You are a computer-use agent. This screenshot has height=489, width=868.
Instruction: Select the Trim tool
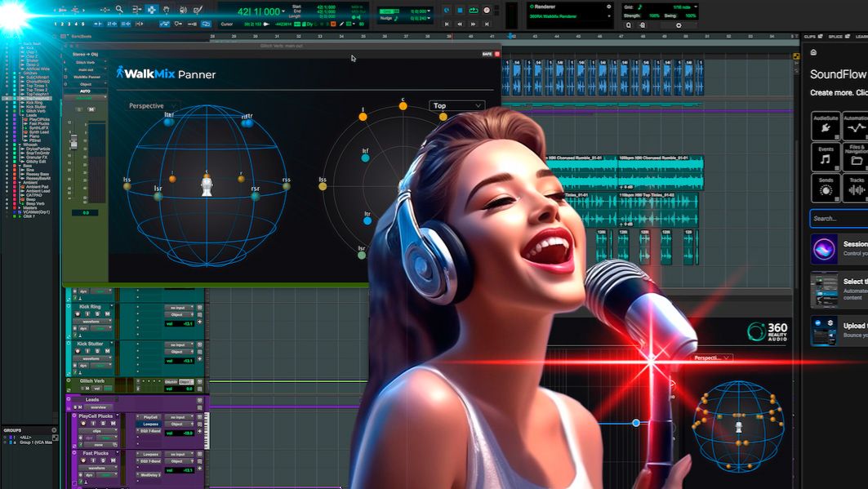[x=136, y=10]
